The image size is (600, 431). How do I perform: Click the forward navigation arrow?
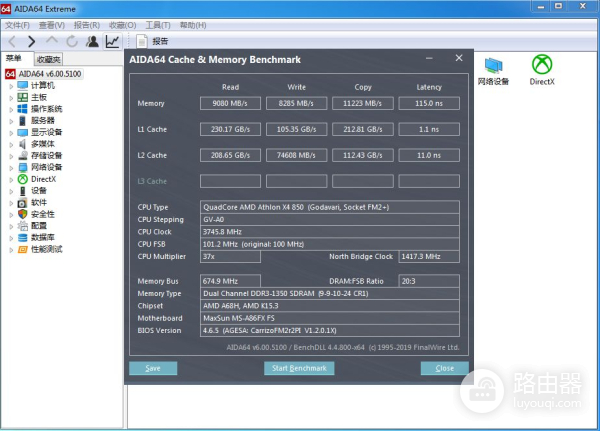pos(32,41)
